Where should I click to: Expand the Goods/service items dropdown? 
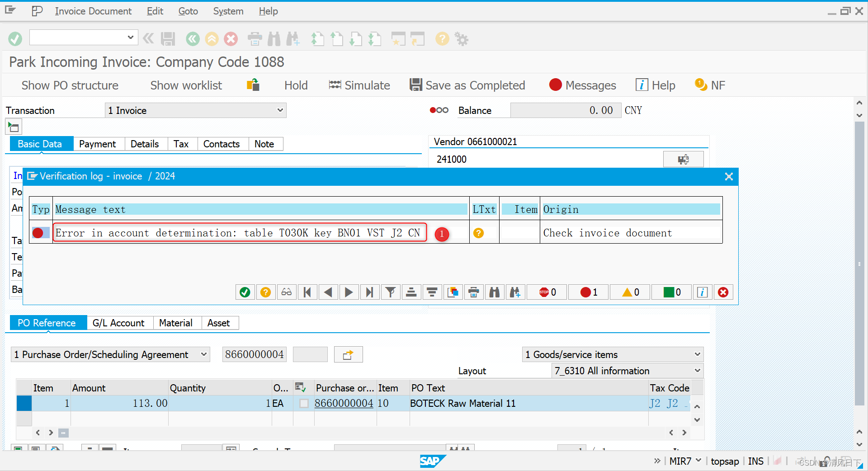point(697,354)
